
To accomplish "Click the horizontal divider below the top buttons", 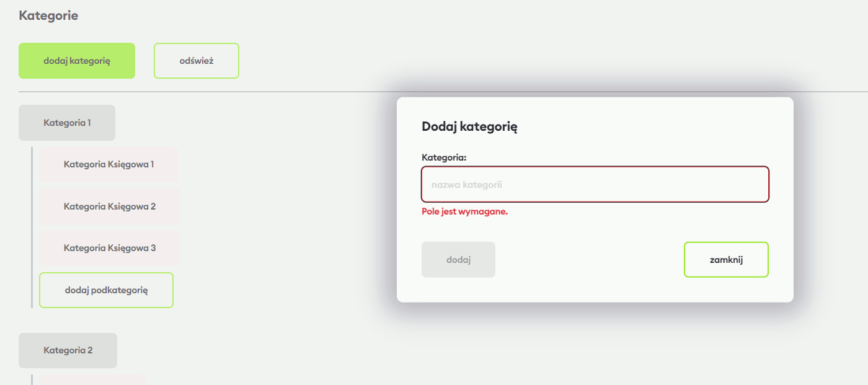I will [x=205, y=92].
